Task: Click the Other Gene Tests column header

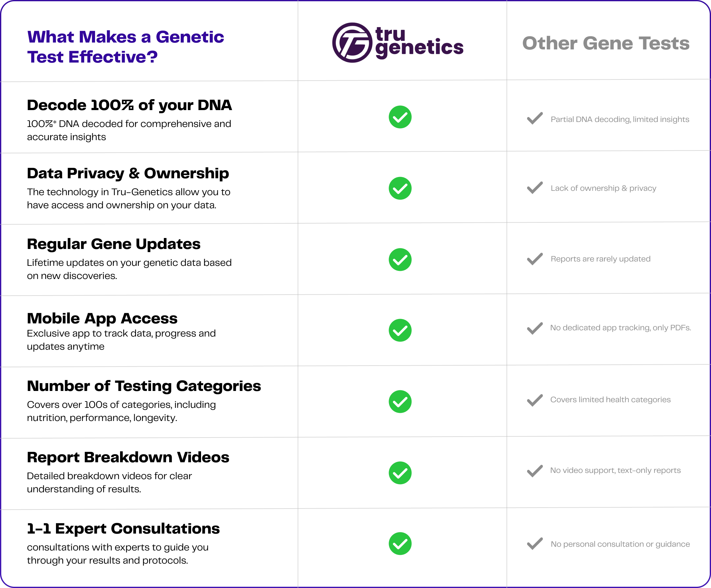Action: 606,43
